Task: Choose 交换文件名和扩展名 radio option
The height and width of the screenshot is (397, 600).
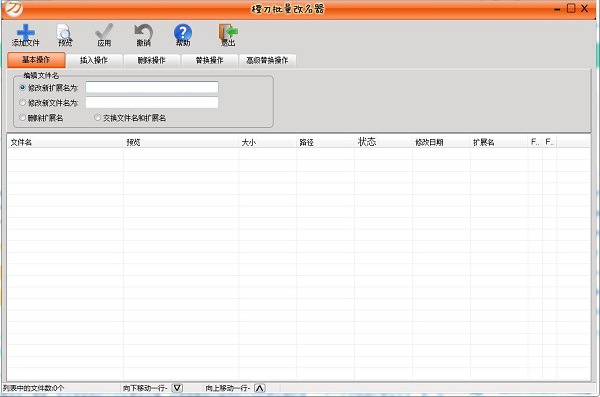Action: (98, 118)
